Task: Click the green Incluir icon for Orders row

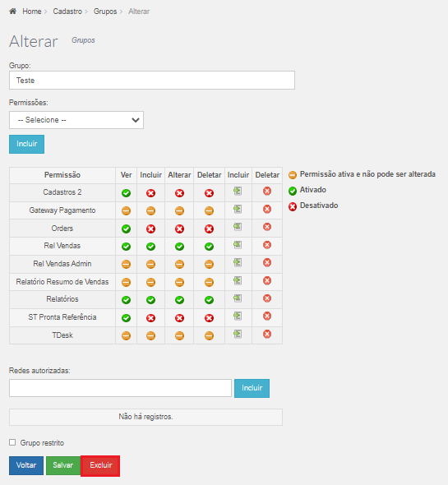Action: 238,227
